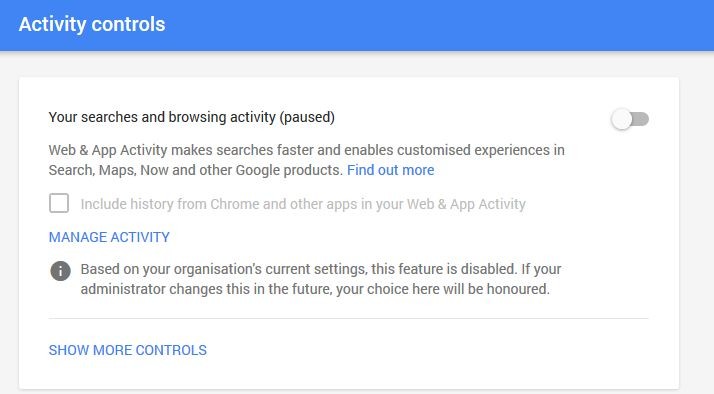Click the divider line above SHOW MORE CONTROLS
This screenshot has height=394, width=714.
[x=348, y=318]
